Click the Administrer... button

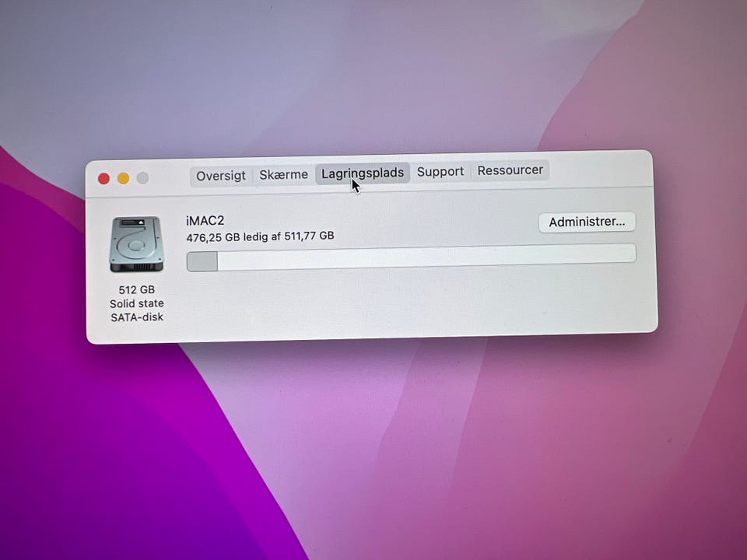pos(587,222)
